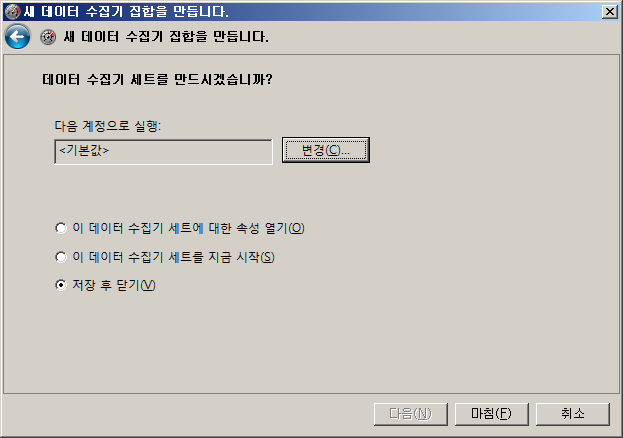Viewport: 623px width, 438px height.
Task: Click the header text 새 데이터 수집기 집합을 만듭니다
Action: pyautogui.click(x=166, y=37)
